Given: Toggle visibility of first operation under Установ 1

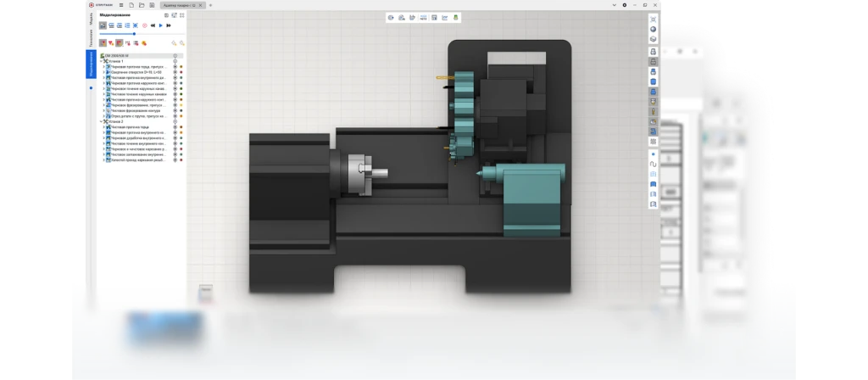Looking at the screenshot, I should [175, 67].
